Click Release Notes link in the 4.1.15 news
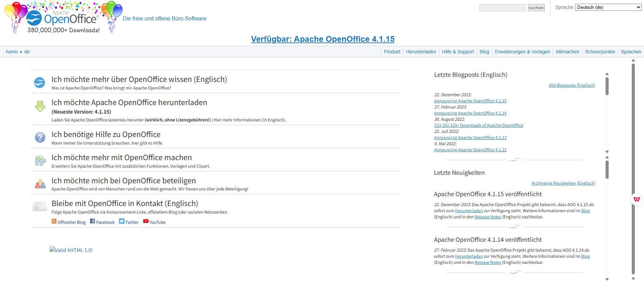This screenshot has height=287, width=644. tap(488, 217)
